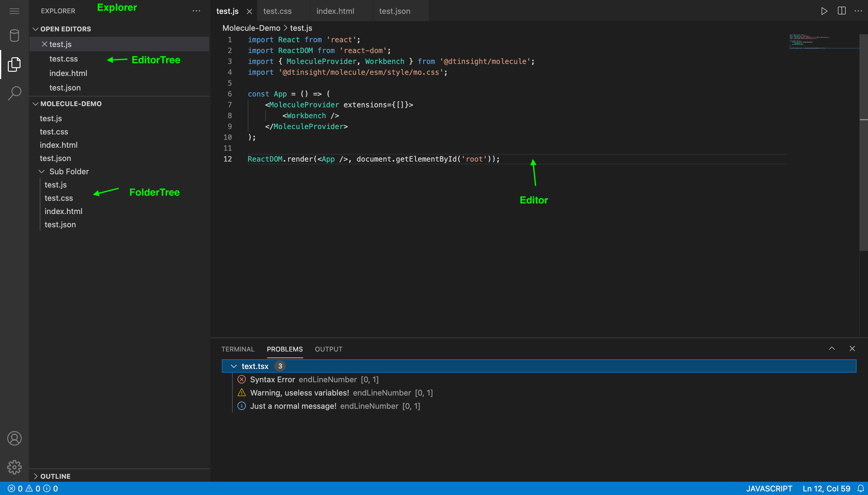
Task: Click Ln 12, Col 59 cursor position
Action: 826,489
